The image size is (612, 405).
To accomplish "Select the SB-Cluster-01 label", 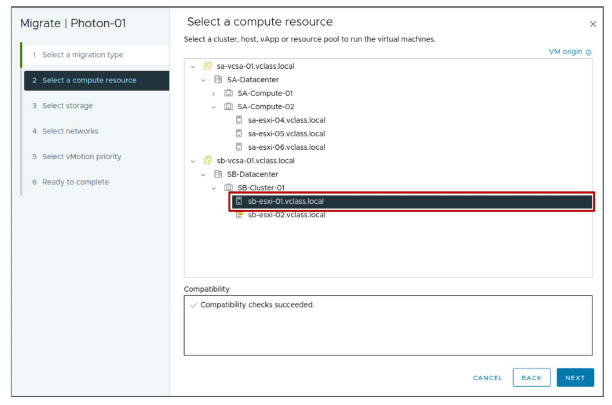I will [x=261, y=188].
